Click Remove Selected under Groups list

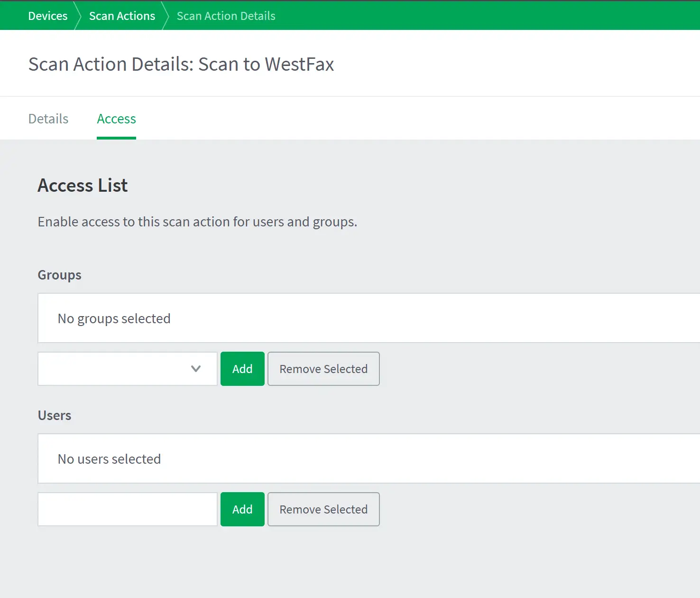tap(323, 369)
